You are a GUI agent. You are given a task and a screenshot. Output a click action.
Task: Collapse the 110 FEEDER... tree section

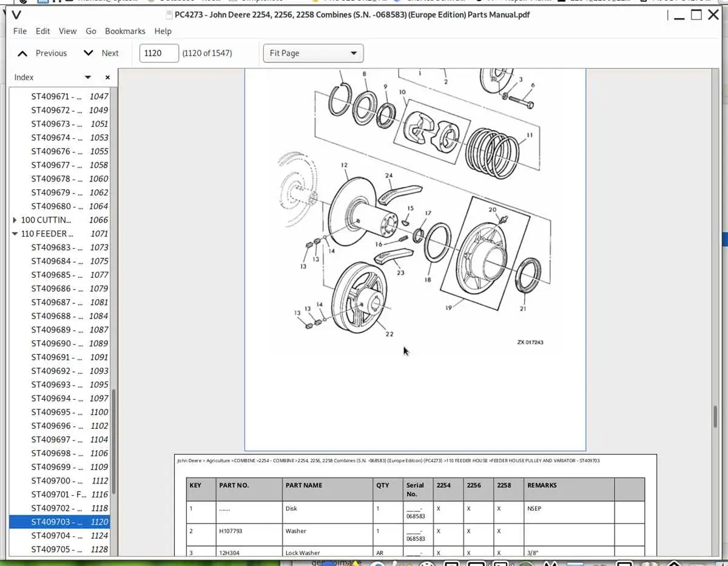[15, 234]
